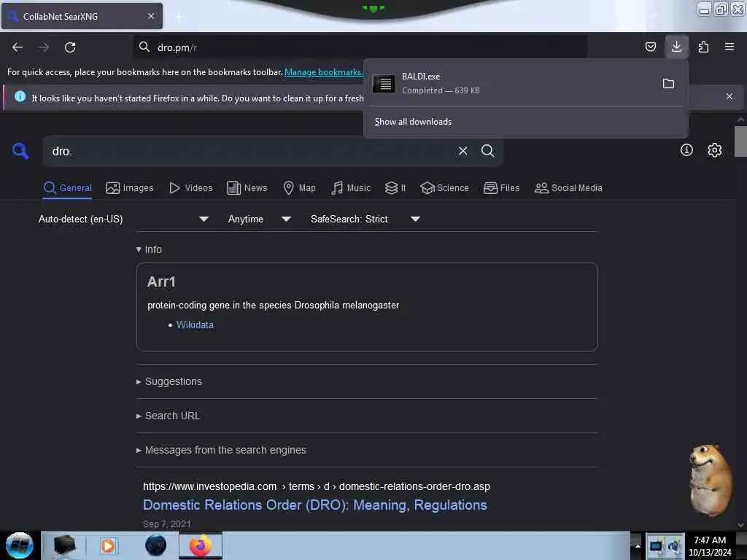Clear the search query with the X
This screenshot has height=560, width=747.
coord(462,151)
